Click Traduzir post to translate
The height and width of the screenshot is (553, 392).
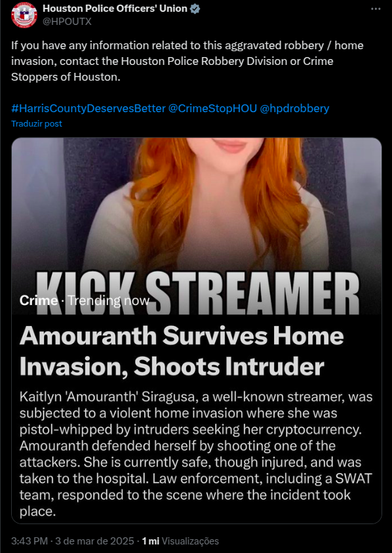(x=37, y=124)
